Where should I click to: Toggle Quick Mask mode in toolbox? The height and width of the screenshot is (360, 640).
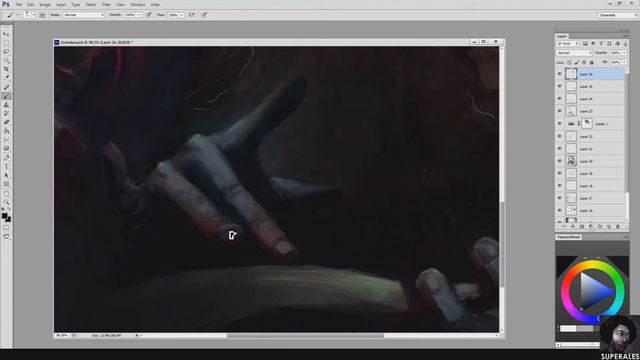coord(6,228)
